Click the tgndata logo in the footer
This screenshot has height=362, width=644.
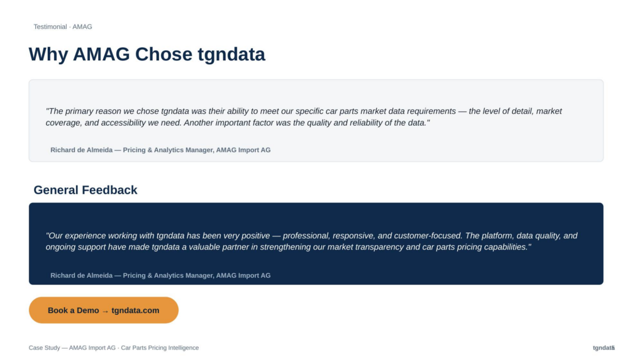603,348
